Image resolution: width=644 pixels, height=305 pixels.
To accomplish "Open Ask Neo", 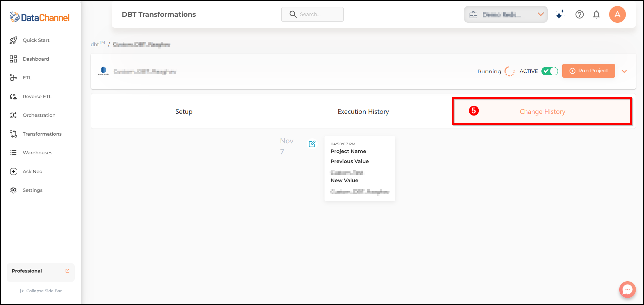I will coord(33,171).
